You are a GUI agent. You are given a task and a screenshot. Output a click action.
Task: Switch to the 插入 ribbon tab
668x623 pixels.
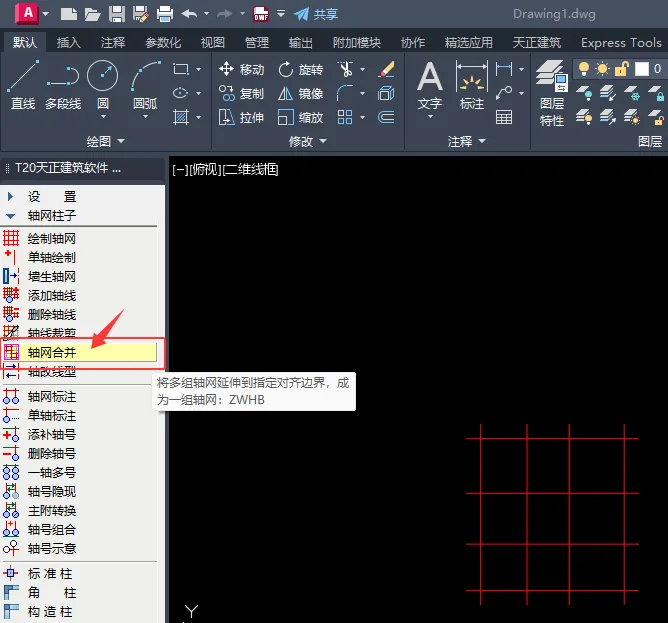tap(68, 43)
